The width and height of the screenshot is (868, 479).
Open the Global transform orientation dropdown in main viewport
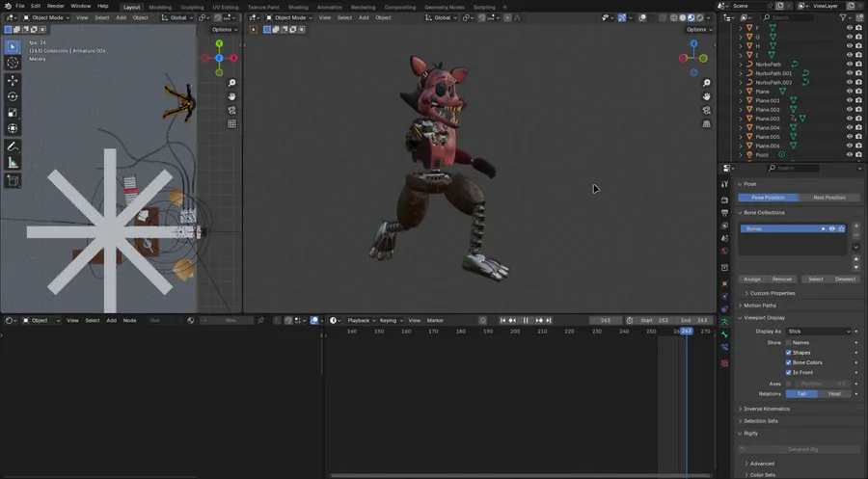pyautogui.click(x=442, y=17)
